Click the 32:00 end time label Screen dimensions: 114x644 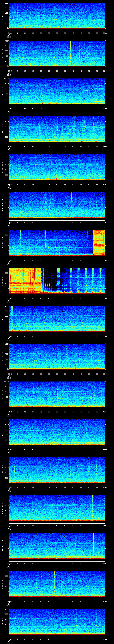[105, 109]
